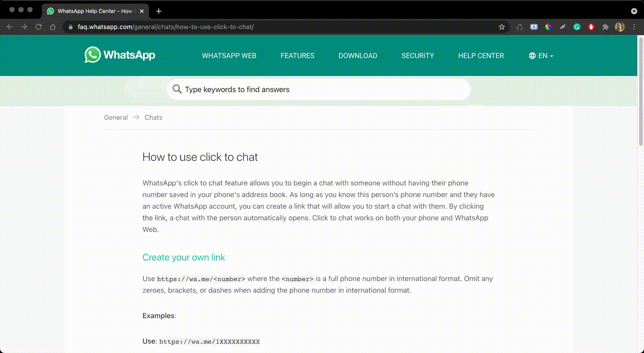Select the SECURITY menu item
Screen dimensions: 644x353
point(418,55)
